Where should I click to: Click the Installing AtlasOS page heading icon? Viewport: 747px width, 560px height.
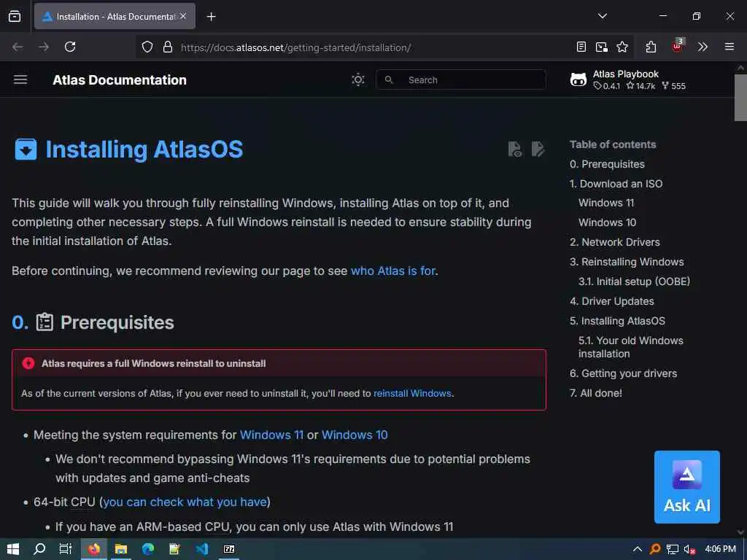[x=26, y=149]
